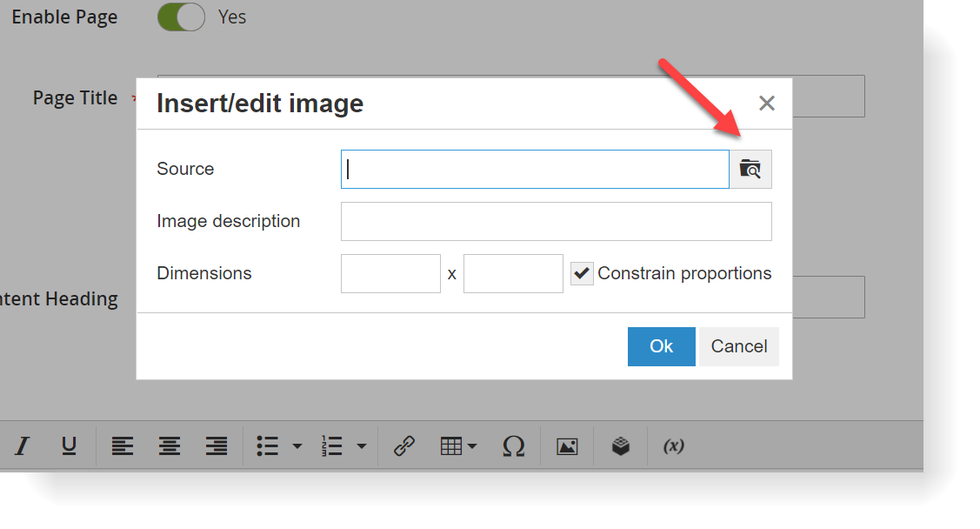Toggle Enable Page off
The image size is (980, 529).
(x=181, y=17)
